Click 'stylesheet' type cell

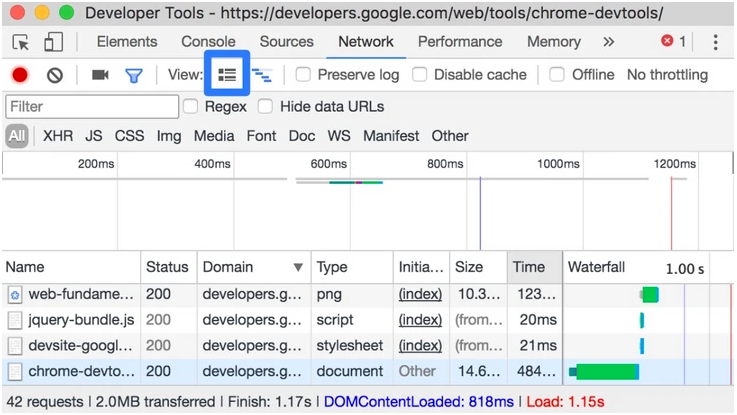click(350, 346)
